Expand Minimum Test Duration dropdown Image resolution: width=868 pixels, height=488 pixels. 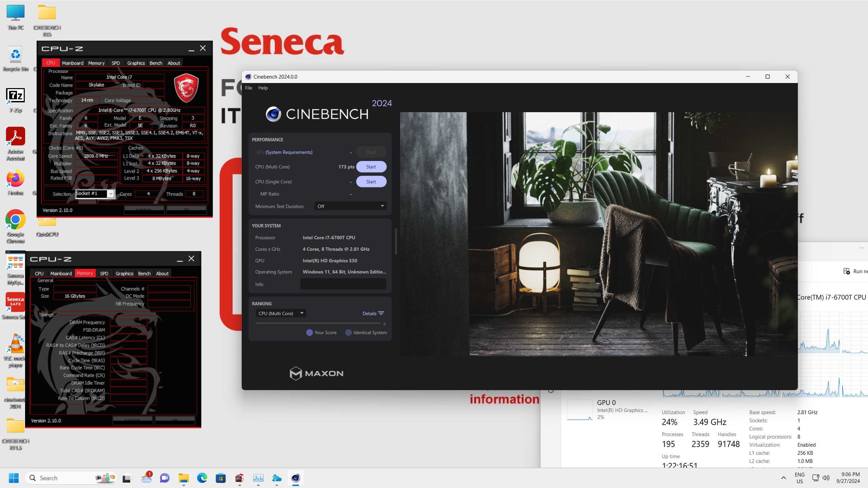350,206
